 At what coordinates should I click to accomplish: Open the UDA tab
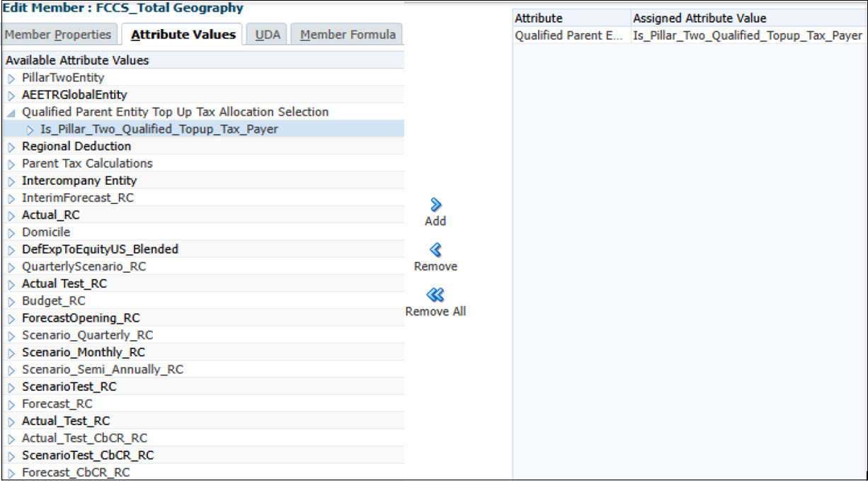(268, 33)
